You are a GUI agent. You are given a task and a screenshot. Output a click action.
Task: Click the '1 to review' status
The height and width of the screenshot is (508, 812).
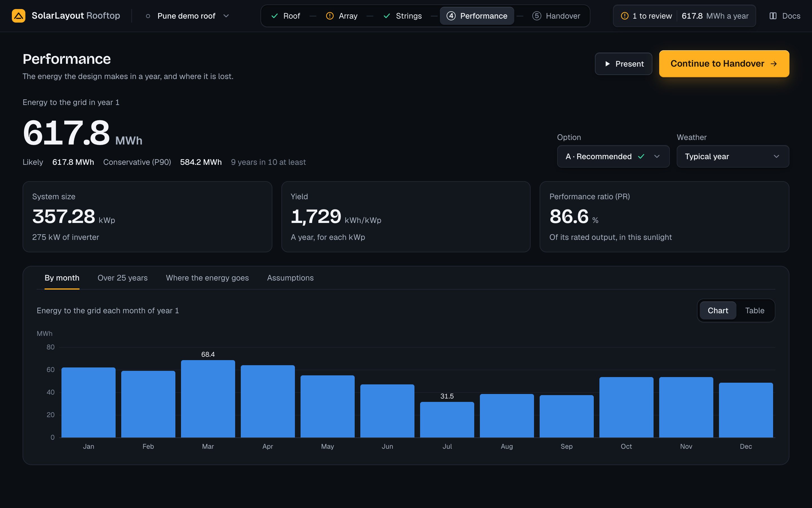tap(646, 16)
